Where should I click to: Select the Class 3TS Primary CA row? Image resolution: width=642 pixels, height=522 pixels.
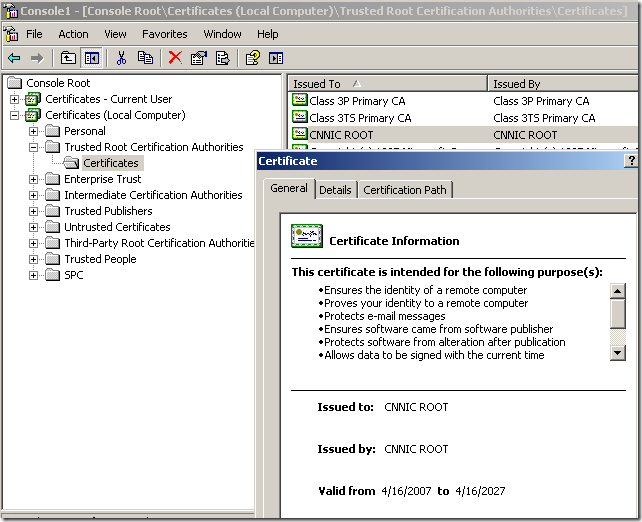tap(463, 118)
